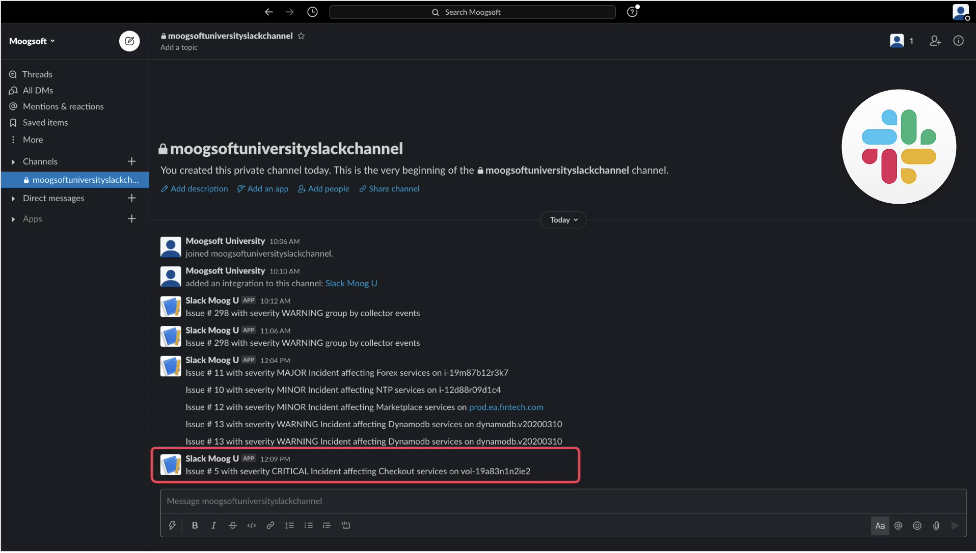Show More sidebar options
This screenshot has height=553, width=976.
[x=32, y=139]
